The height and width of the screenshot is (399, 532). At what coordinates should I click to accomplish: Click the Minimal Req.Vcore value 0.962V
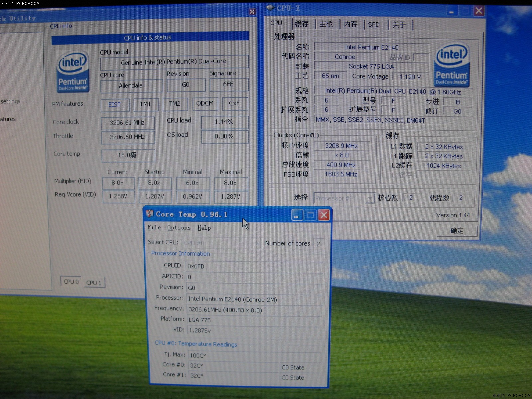pyautogui.click(x=193, y=197)
